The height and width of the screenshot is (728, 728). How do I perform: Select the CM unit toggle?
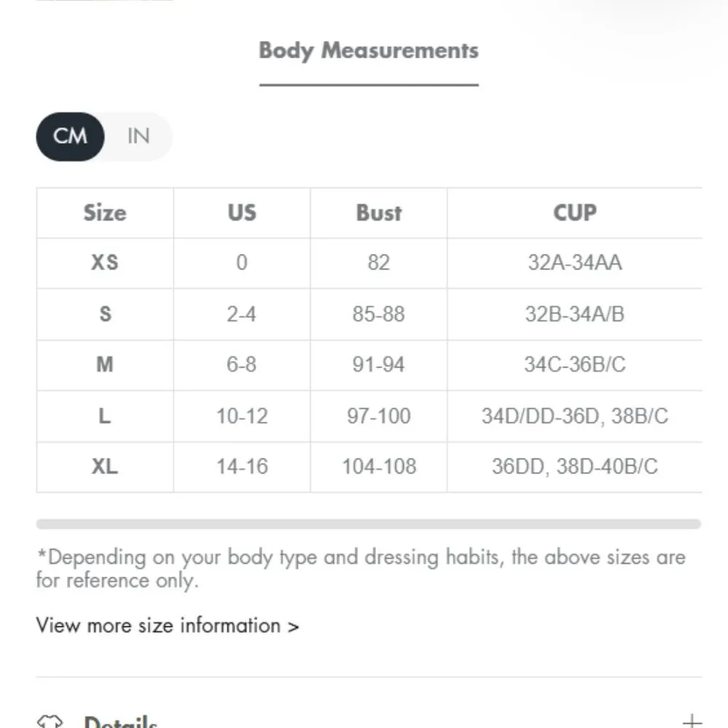click(70, 136)
